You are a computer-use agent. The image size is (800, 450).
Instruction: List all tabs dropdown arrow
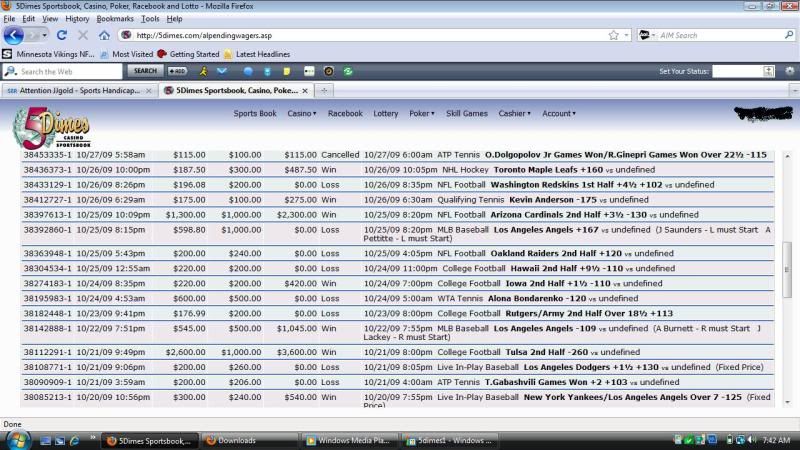[x=794, y=90]
